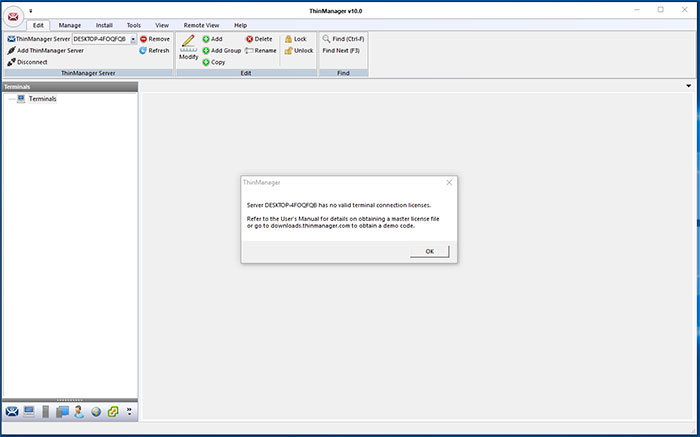Expand the ThinManager Server dropdown list
700x437 pixels.
click(x=133, y=39)
